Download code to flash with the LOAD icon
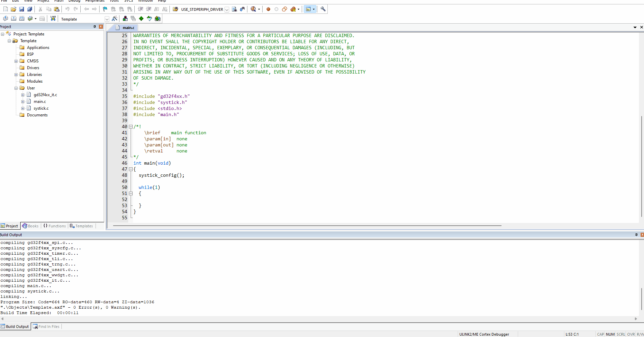The width and height of the screenshot is (644, 337). click(53, 19)
